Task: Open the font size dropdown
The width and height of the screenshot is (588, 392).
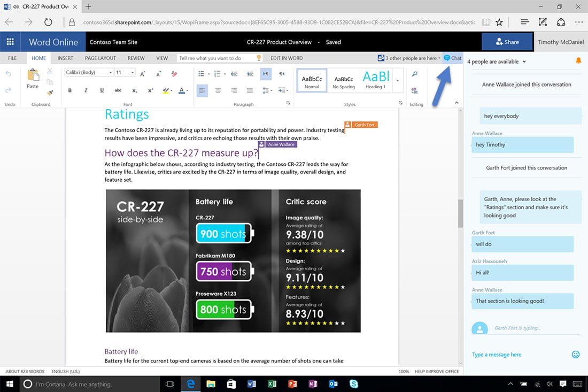Action: pyautogui.click(x=131, y=73)
